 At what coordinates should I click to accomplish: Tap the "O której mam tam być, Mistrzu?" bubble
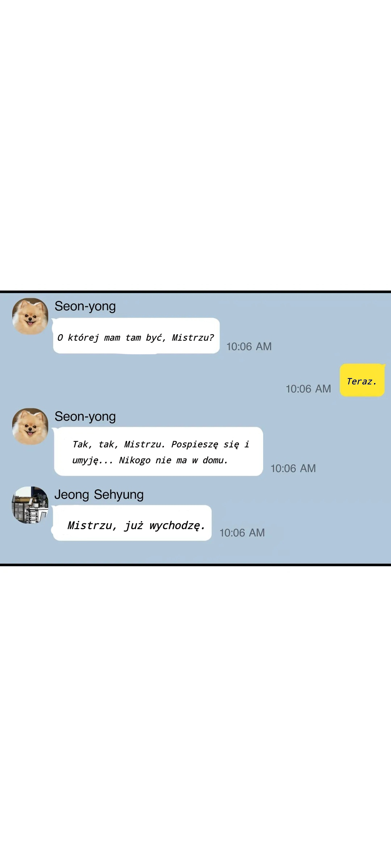tap(136, 336)
